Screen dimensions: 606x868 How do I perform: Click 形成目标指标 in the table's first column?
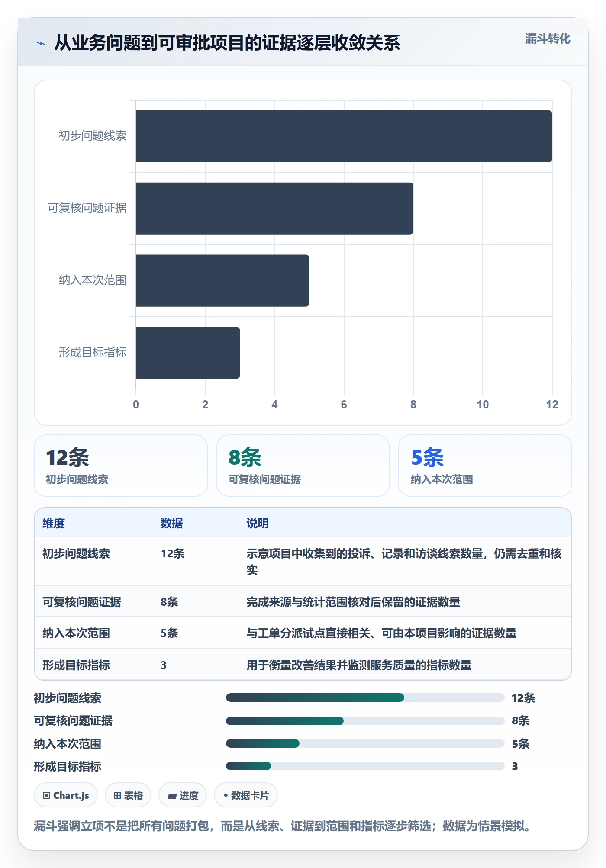[76, 665]
